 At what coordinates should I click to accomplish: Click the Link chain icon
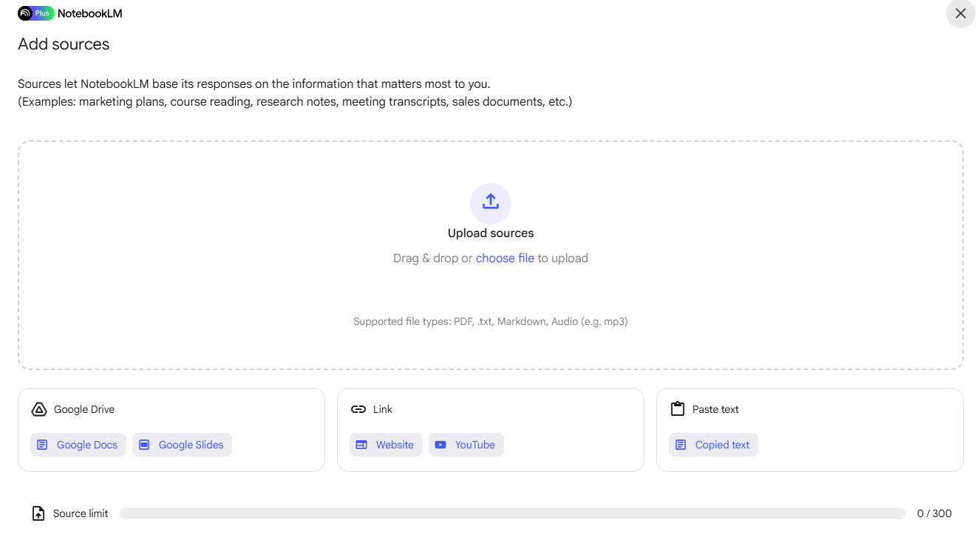click(x=358, y=409)
